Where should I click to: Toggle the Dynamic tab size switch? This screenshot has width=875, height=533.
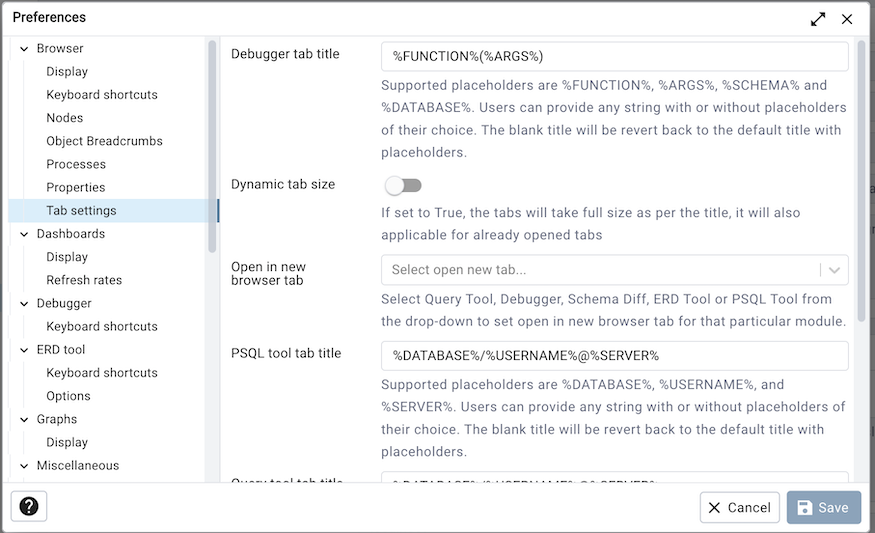tap(404, 185)
